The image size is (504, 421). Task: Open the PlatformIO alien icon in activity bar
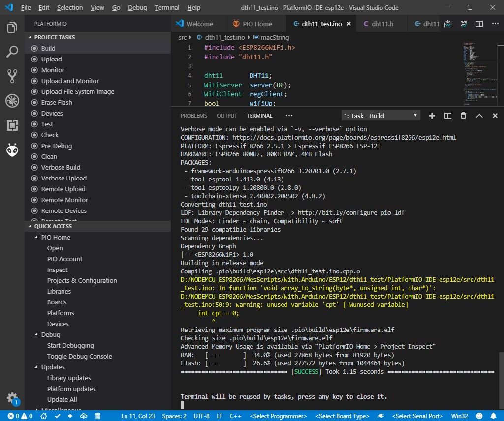click(12, 150)
